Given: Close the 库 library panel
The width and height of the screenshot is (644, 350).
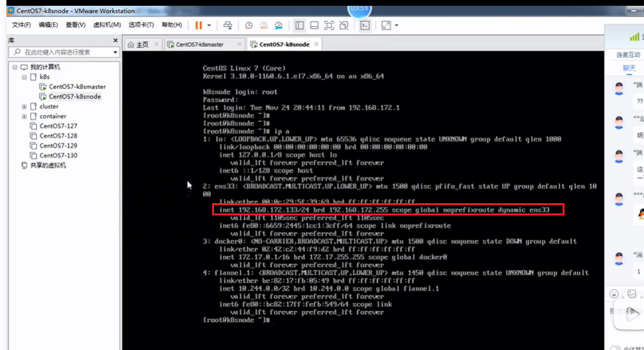Looking at the screenshot, I should (115, 40).
